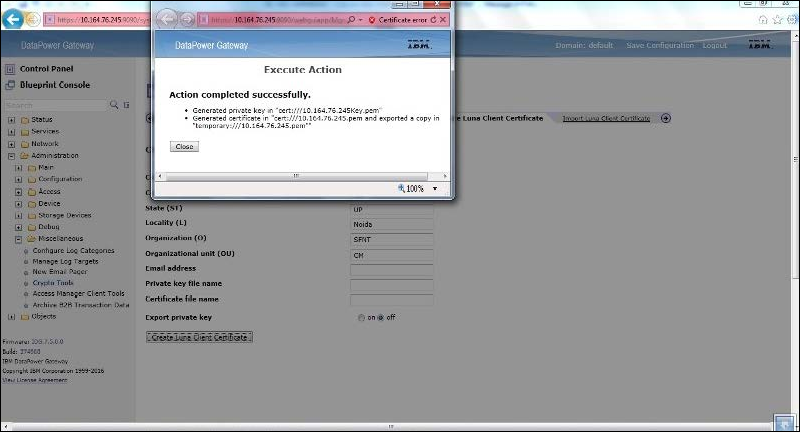Open the Blueprint Console icon
The image size is (800, 432).
click(10, 85)
